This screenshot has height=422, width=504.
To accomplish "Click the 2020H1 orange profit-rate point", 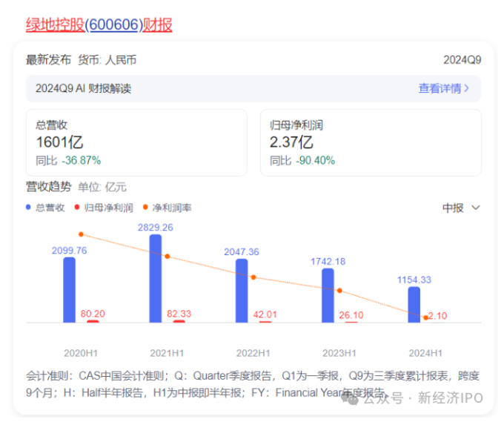I will 81,234.
